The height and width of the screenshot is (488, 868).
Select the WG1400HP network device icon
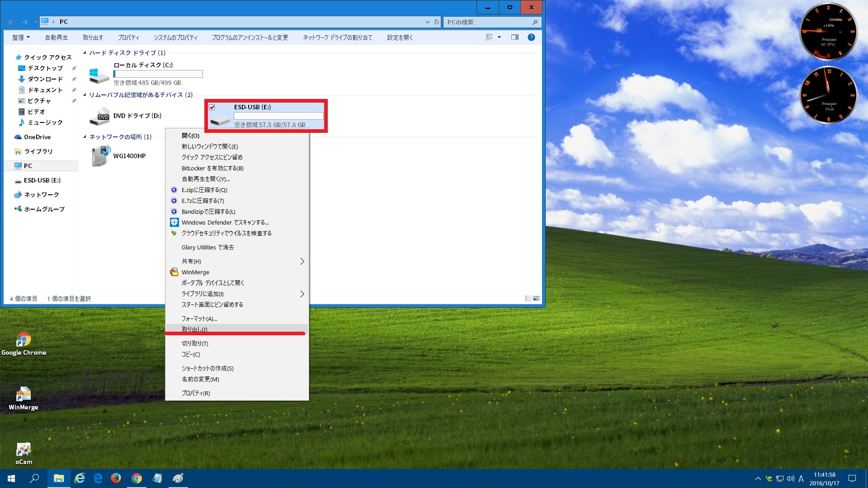(101, 156)
